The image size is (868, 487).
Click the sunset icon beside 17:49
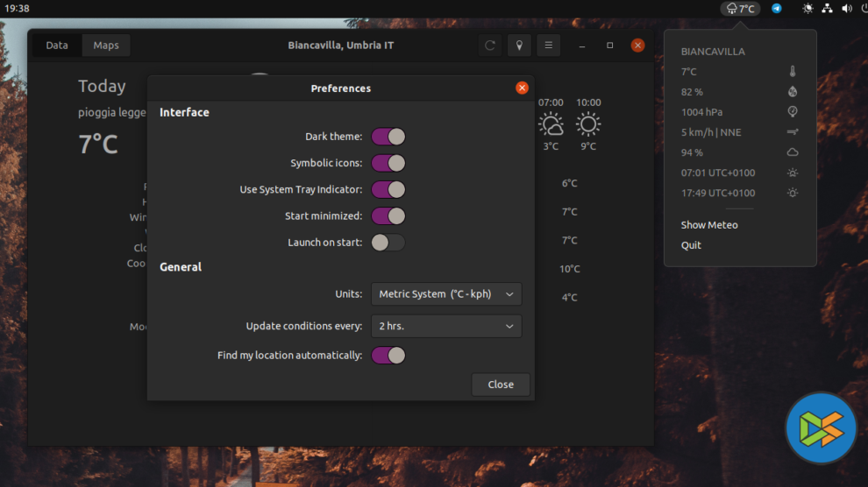tap(793, 193)
